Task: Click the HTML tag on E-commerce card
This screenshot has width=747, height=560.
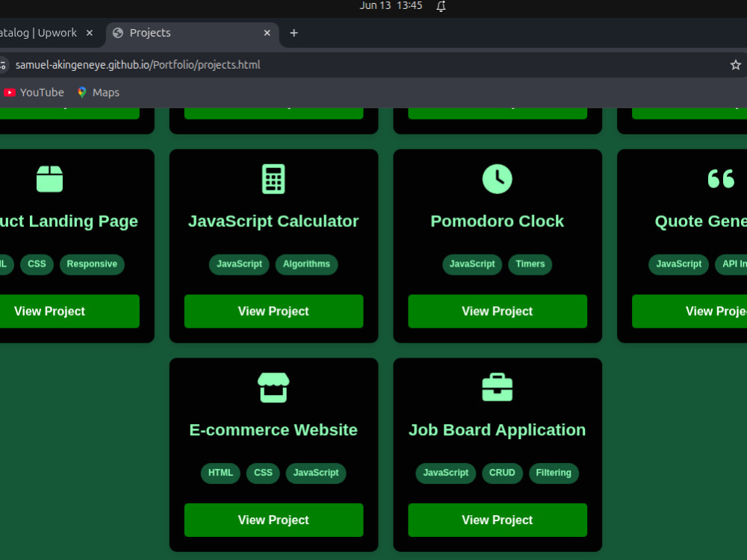Action: coord(220,473)
